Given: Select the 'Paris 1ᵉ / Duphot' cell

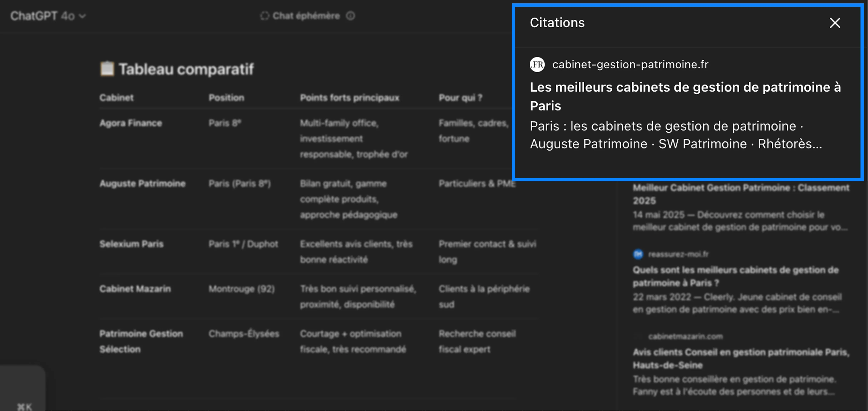Looking at the screenshot, I should pos(243,244).
